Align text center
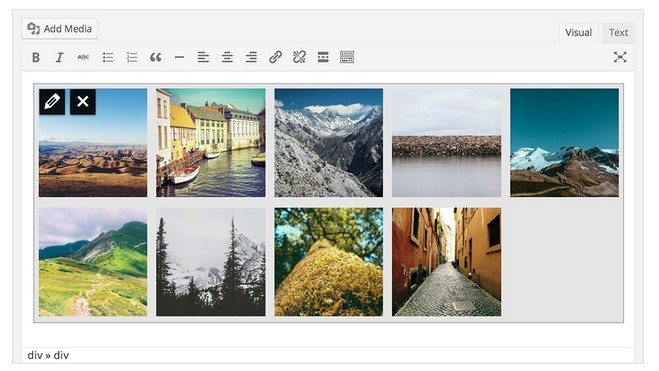This screenshot has height=371, width=659. (227, 57)
